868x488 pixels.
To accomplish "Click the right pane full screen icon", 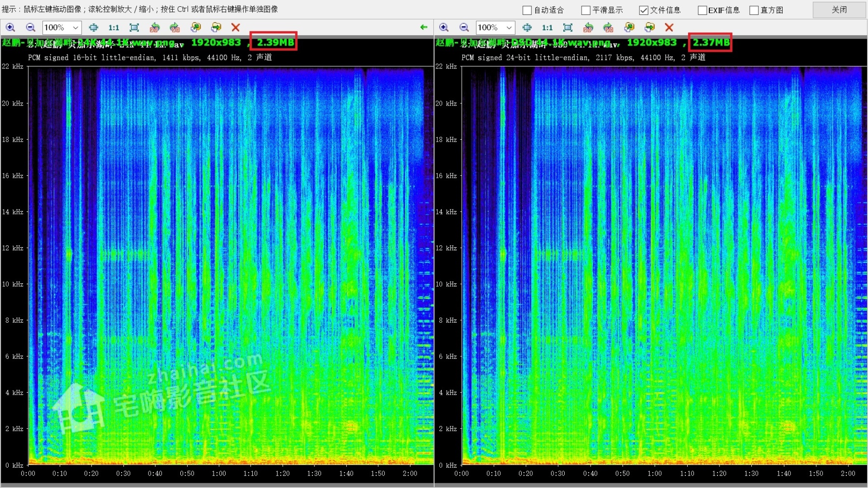I will point(568,27).
